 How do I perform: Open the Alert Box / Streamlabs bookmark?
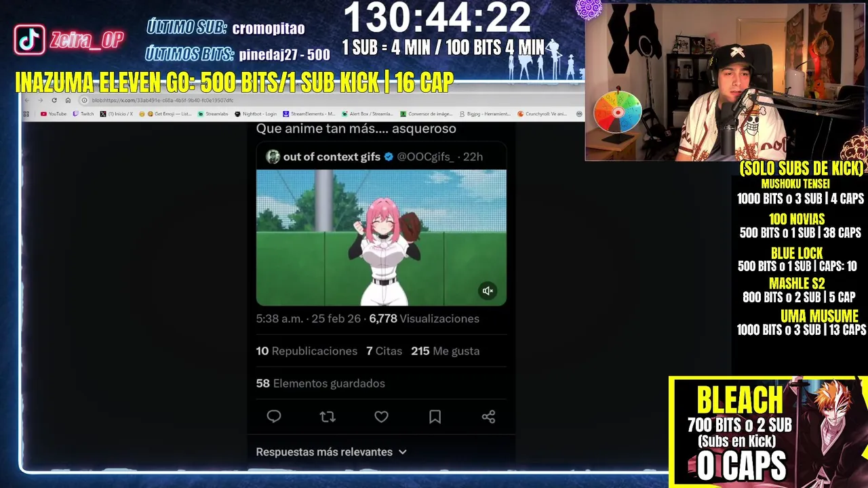click(367, 114)
